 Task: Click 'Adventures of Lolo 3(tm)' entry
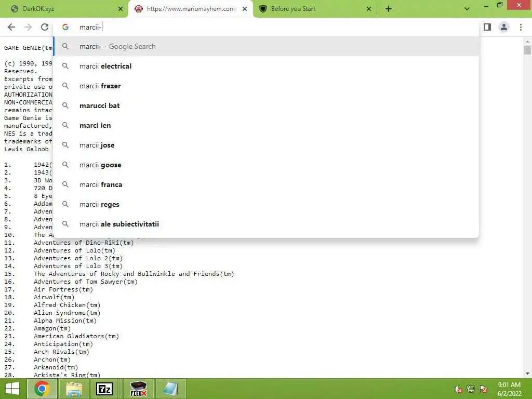point(78,266)
